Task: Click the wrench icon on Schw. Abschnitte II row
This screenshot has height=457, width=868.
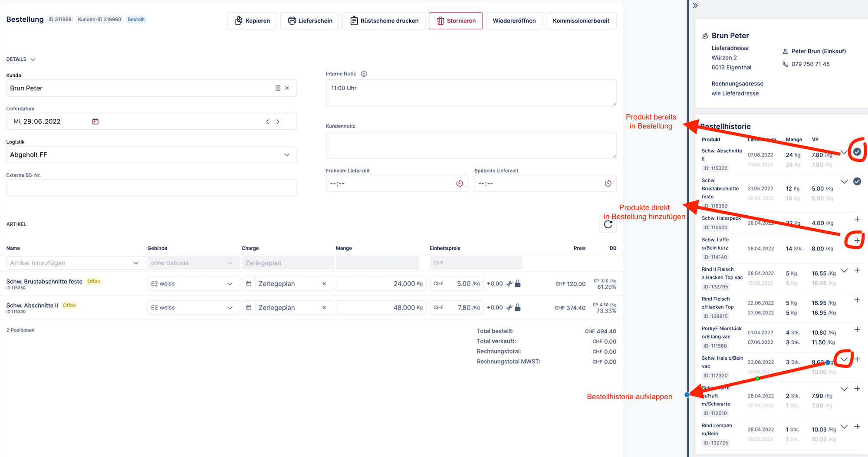Action: tap(510, 308)
